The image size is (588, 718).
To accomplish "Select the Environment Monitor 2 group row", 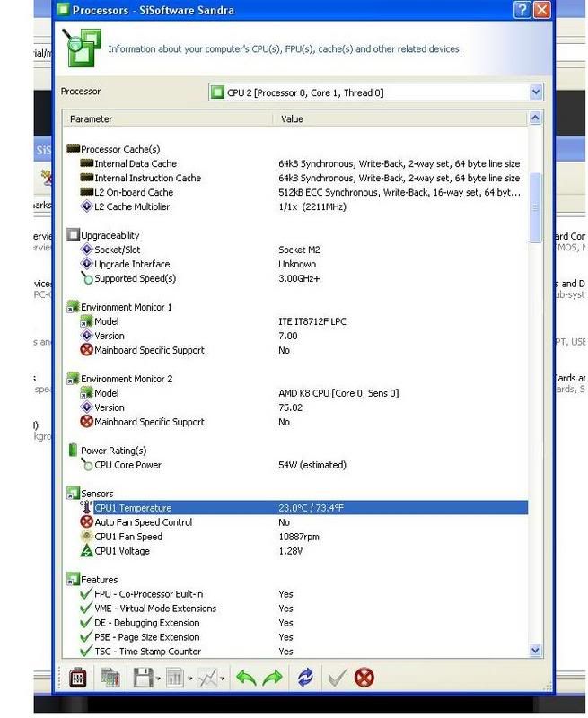I will 296,379.
